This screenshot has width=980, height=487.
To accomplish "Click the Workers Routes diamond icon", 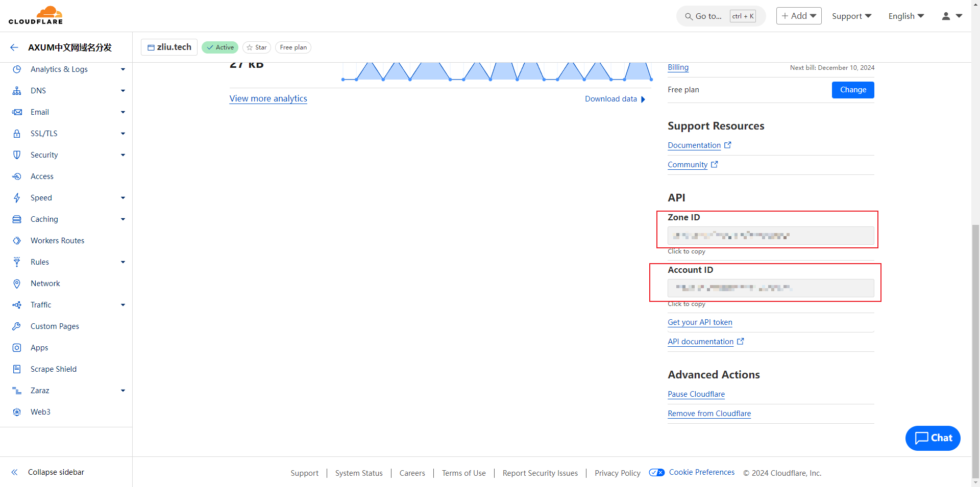I will coord(17,241).
